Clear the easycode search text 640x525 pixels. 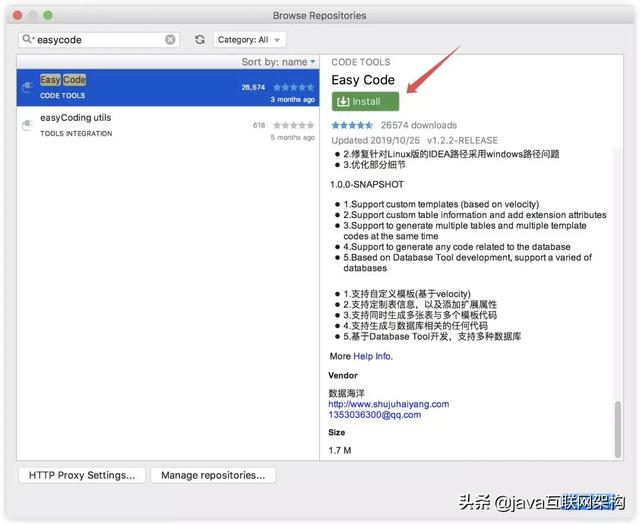click(170, 40)
